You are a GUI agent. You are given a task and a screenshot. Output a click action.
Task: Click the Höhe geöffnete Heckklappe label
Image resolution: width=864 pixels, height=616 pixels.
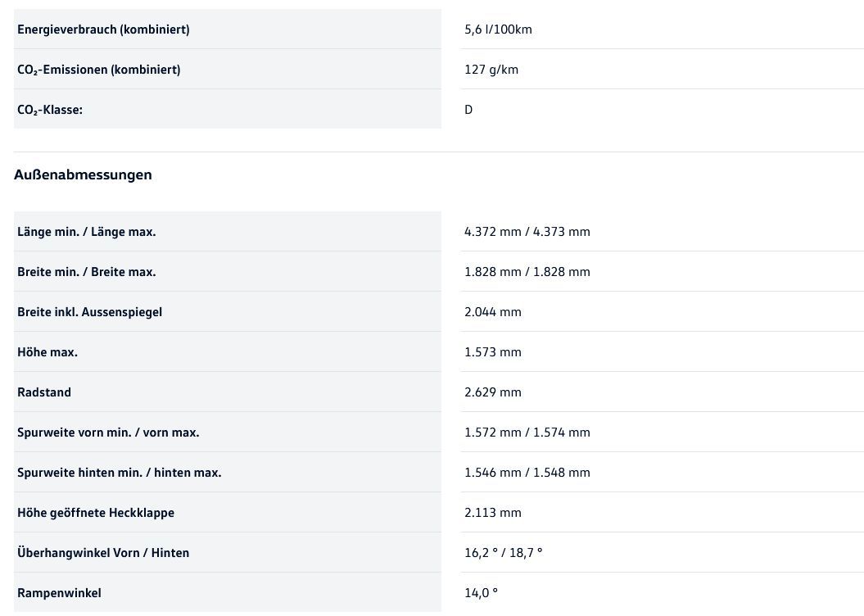pyautogui.click(x=96, y=513)
